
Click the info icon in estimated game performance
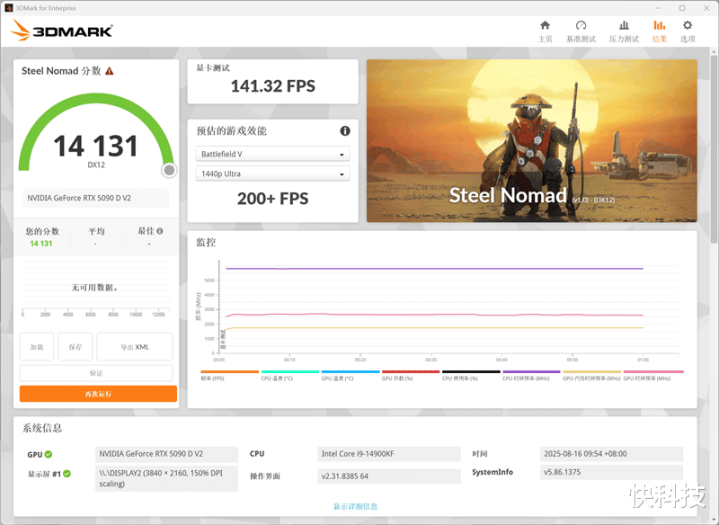click(x=345, y=131)
